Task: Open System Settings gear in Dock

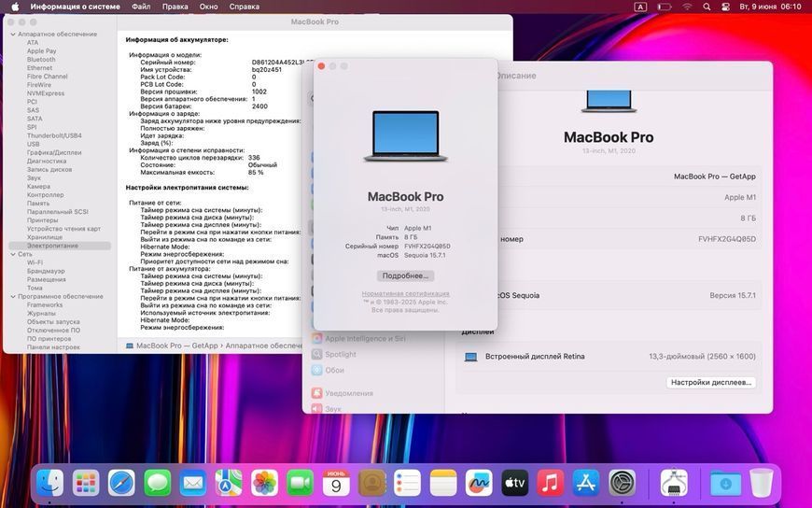Action: click(622, 483)
